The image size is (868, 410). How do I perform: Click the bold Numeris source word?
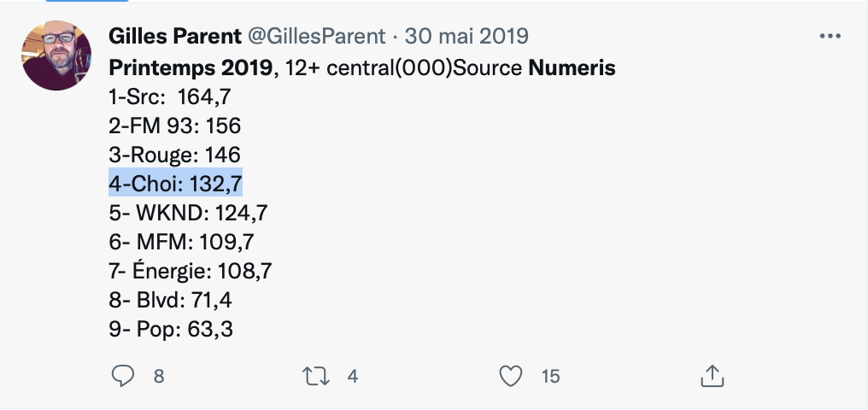click(x=572, y=67)
